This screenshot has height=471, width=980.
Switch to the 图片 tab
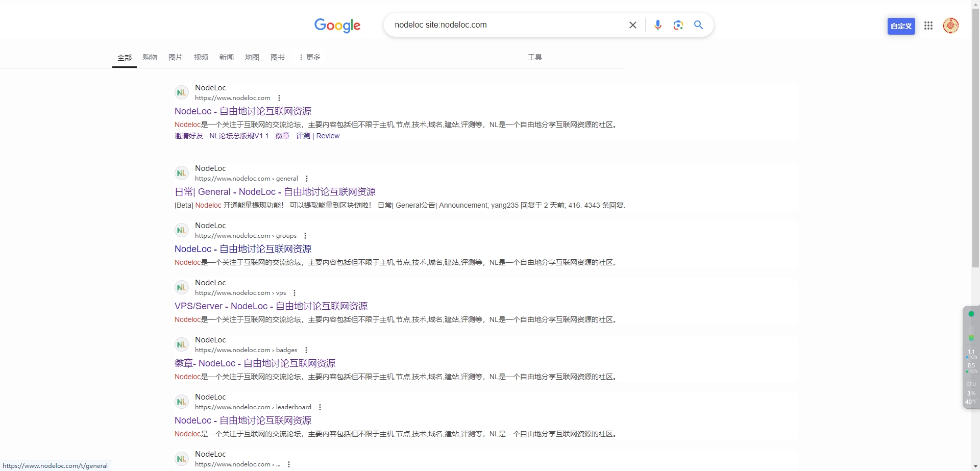[176, 57]
